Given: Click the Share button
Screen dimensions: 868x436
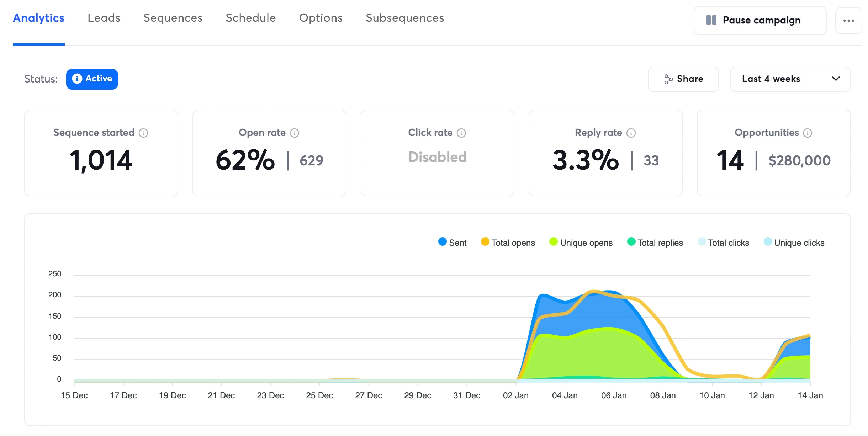Looking at the screenshot, I should click(683, 79).
